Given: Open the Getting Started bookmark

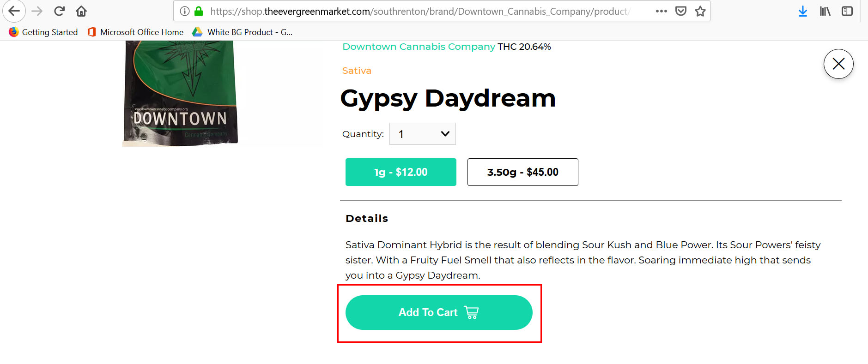Looking at the screenshot, I should click(x=43, y=32).
